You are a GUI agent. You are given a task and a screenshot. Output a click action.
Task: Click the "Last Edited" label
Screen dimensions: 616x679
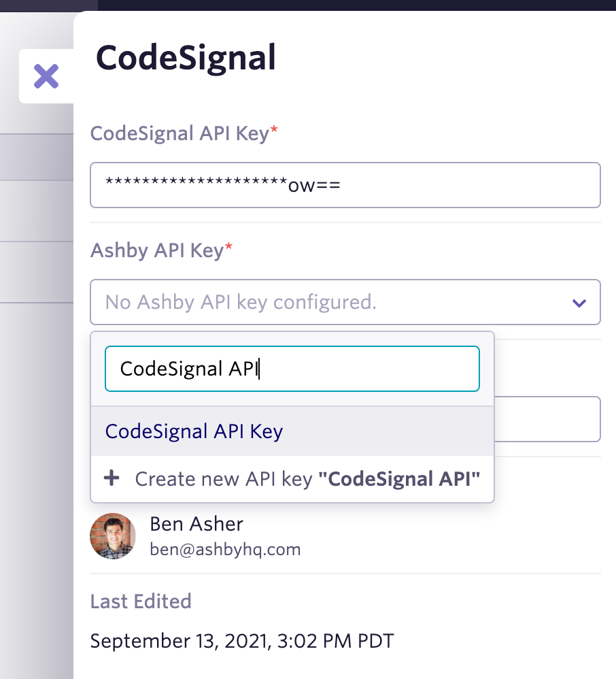pyautogui.click(x=141, y=601)
